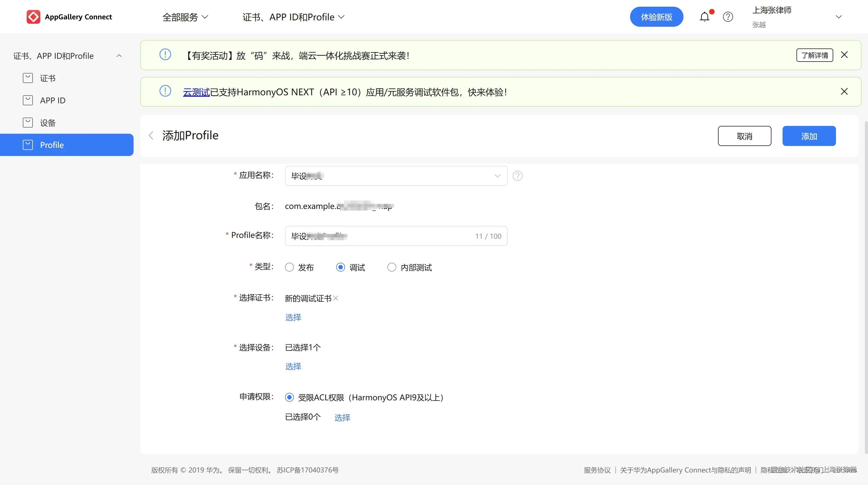
Task: Open the help question mark icon in header
Action: coord(728,17)
